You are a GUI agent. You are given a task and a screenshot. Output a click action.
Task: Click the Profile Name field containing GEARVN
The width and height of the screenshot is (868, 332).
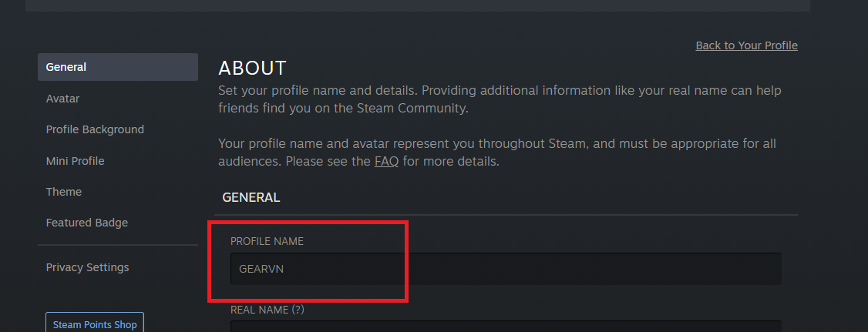pyautogui.click(x=506, y=269)
